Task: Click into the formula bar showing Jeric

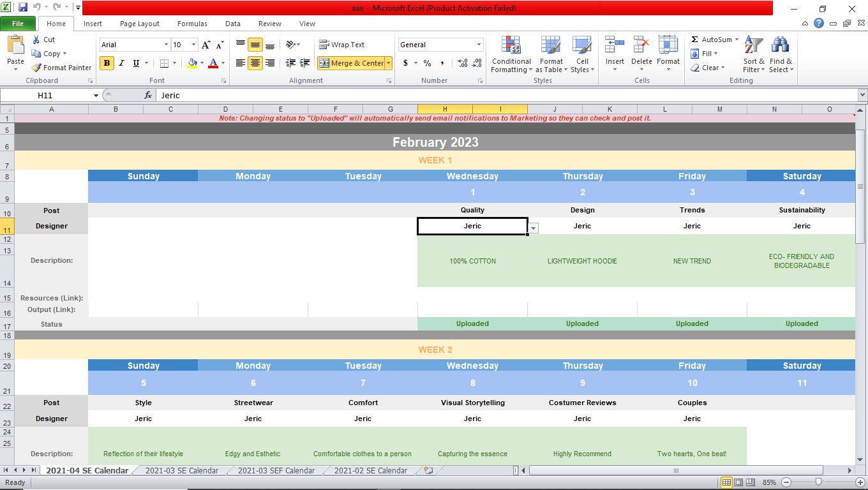Action: pyautogui.click(x=507, y=95)
